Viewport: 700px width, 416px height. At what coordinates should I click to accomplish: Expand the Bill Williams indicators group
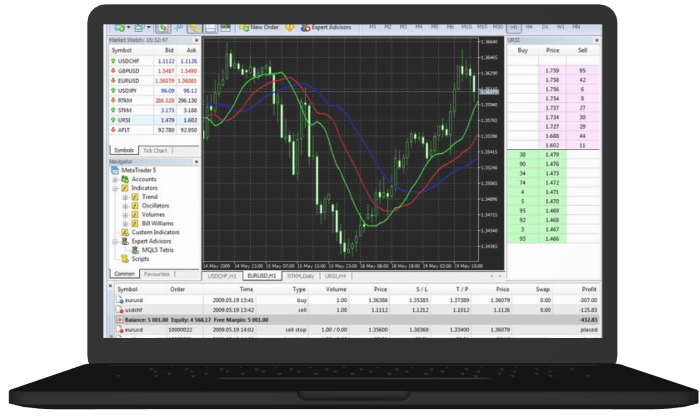[125, 224]
